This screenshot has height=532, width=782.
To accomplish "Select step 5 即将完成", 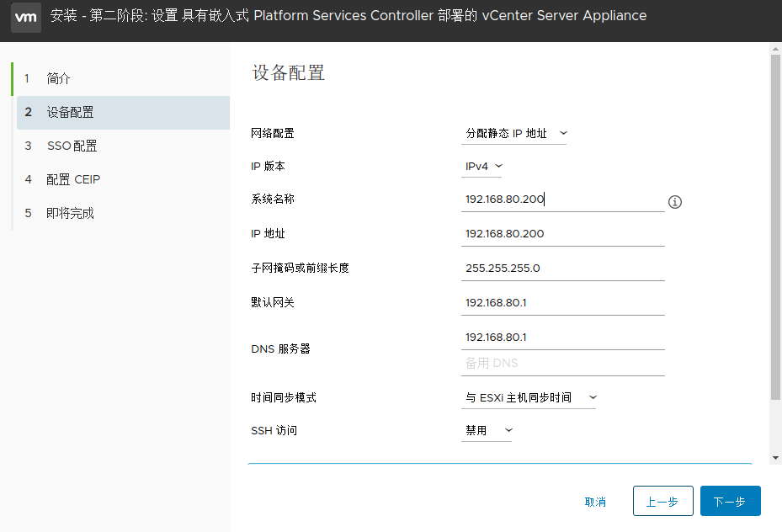I will tap(123, 214).
